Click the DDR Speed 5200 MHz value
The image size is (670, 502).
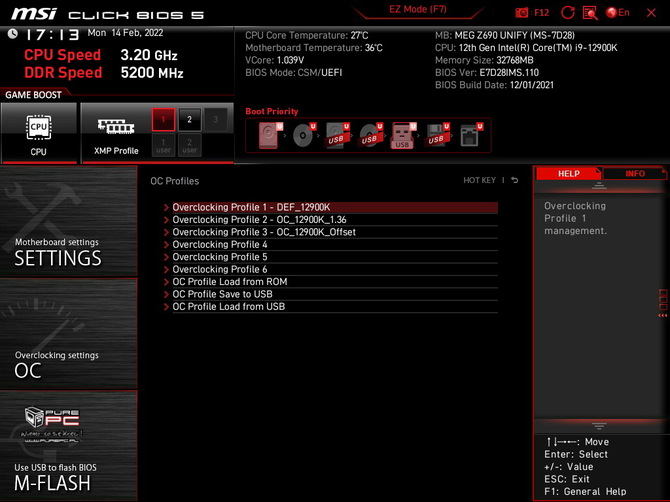152,73
